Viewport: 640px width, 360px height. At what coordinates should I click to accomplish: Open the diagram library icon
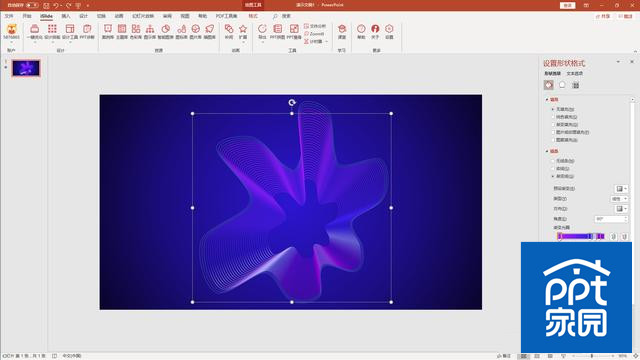pyautogui.click(x=150, y=29)
